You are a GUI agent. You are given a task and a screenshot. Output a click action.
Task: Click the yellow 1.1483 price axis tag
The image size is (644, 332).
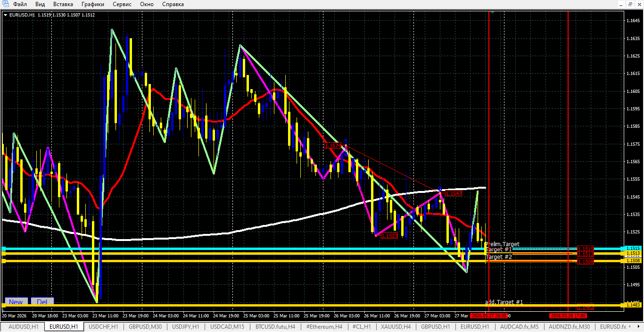[633, 305]
